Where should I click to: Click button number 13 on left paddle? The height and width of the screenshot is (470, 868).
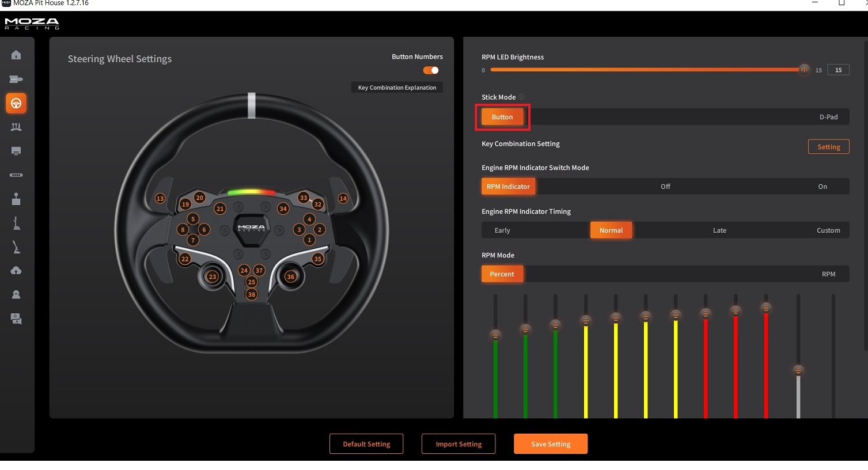coord(160,198)
